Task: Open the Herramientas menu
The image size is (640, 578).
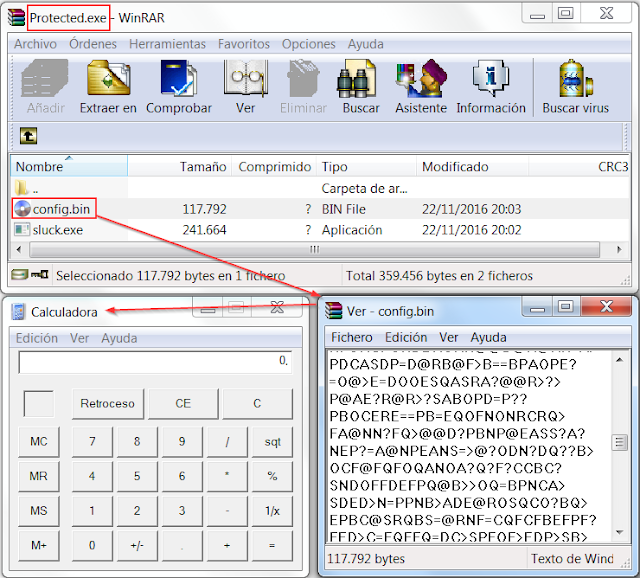Action: [x=167, y=44]
